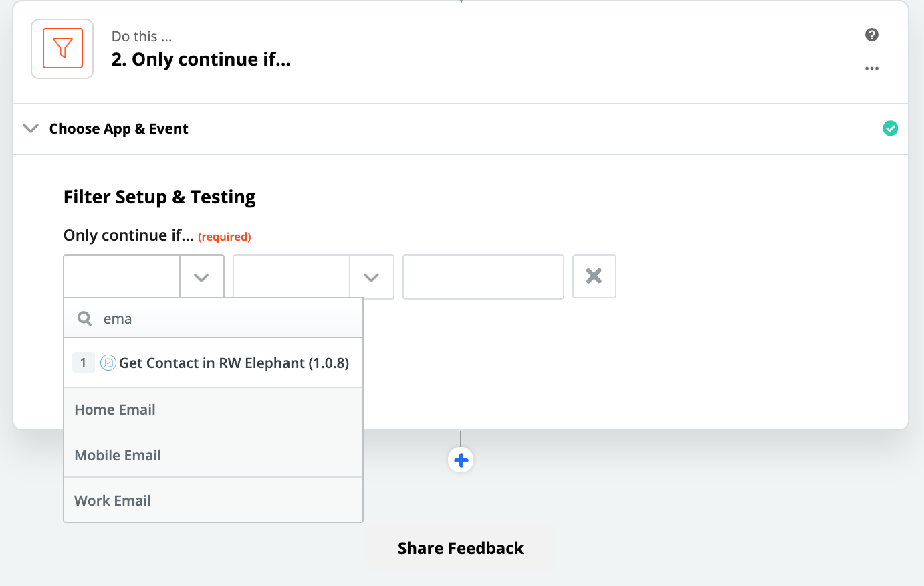Select Get Contact in RW Elephant step
Image resolution: width=924 pixels, height=586 pixels.
213,363
